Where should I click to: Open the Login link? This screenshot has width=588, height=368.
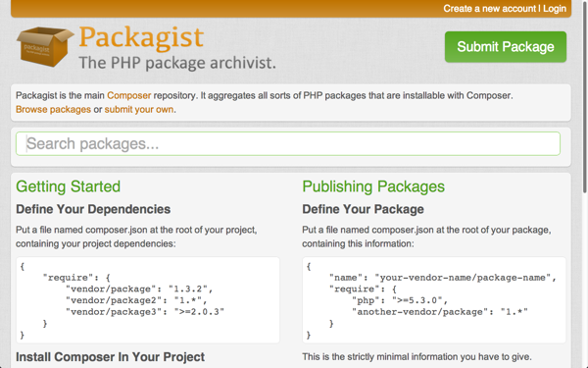point(555,9)
